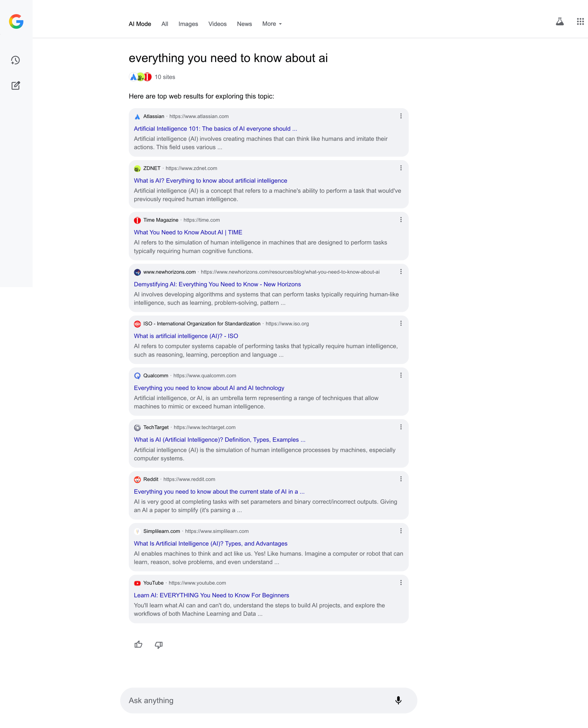Open the Time Magazine article link
The width and height of the screenshot is (588, 728).
coord(188,232)
